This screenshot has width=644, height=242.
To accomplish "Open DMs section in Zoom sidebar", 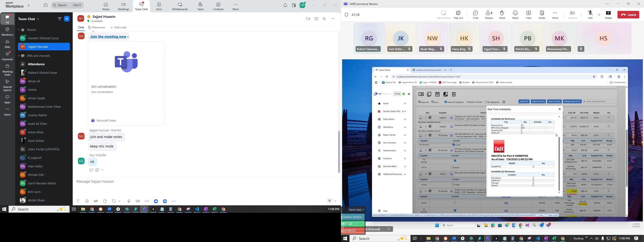I will 8,44.
